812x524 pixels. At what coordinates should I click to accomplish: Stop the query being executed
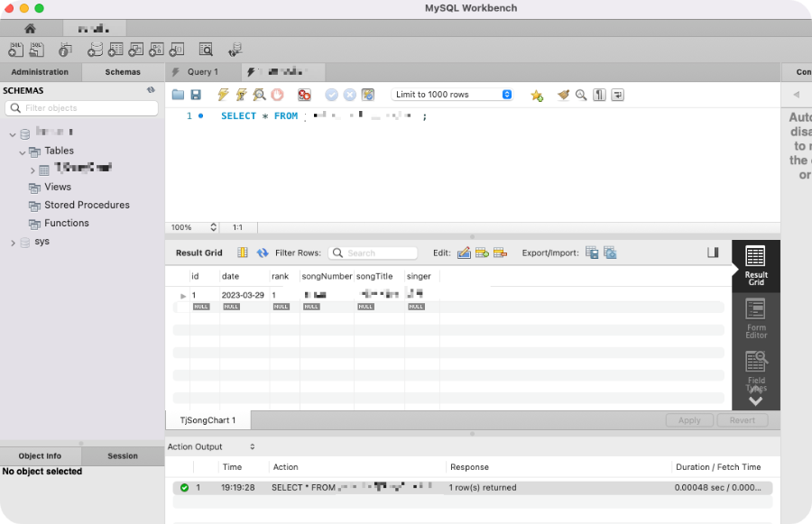tap(278, 95)
